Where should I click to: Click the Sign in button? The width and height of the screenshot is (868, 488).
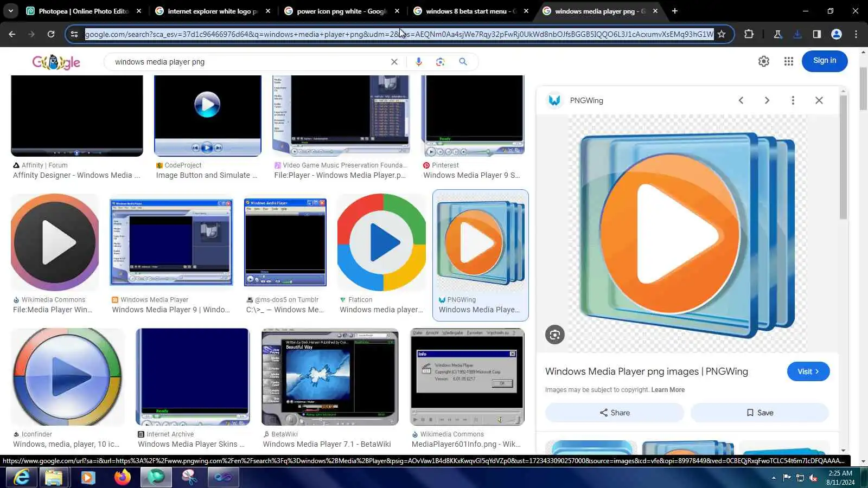825,61
